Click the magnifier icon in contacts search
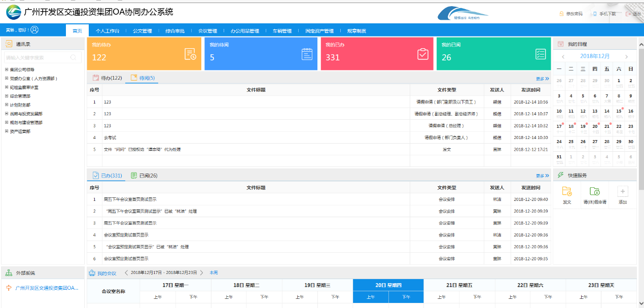This screenshot has height=308, width=644. (x=74, y=58)
